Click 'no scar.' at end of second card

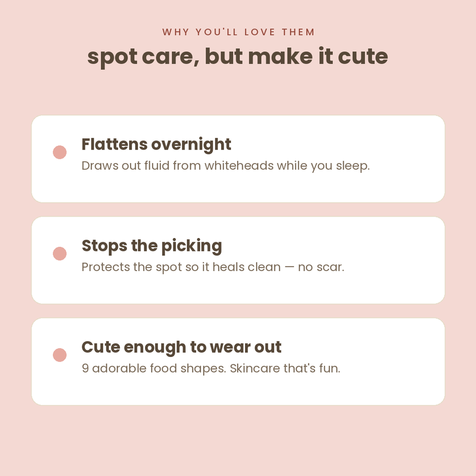pyautogui.click(x=321, y=267)
